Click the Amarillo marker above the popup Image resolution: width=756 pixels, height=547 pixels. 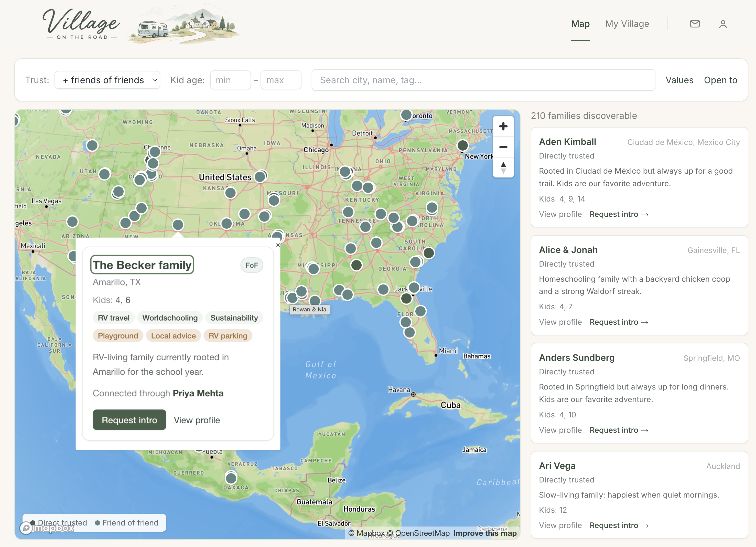(178, 225)
